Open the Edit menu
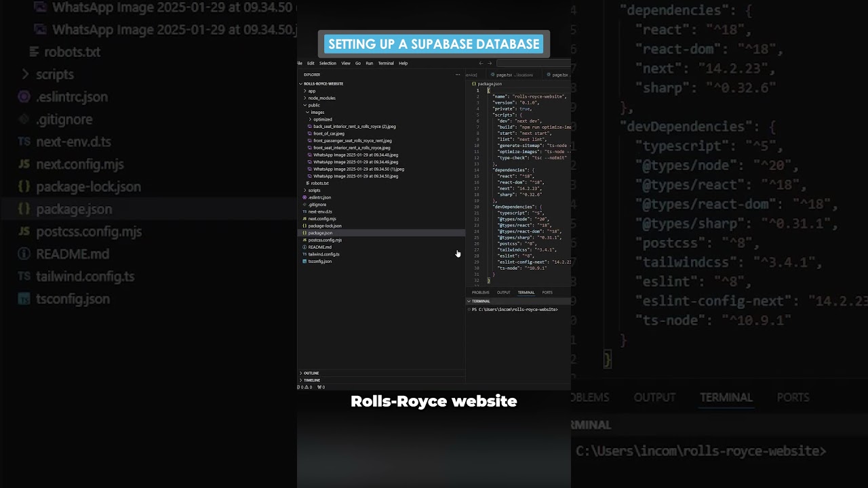The height and width of the screenshot is (488, 868). click(x=311, y=63)
